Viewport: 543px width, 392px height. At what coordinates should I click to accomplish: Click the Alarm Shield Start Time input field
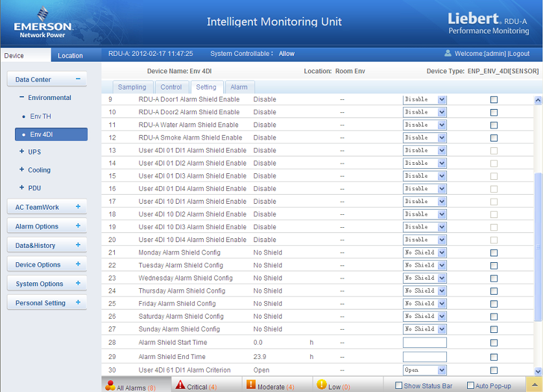click(424, 343)
